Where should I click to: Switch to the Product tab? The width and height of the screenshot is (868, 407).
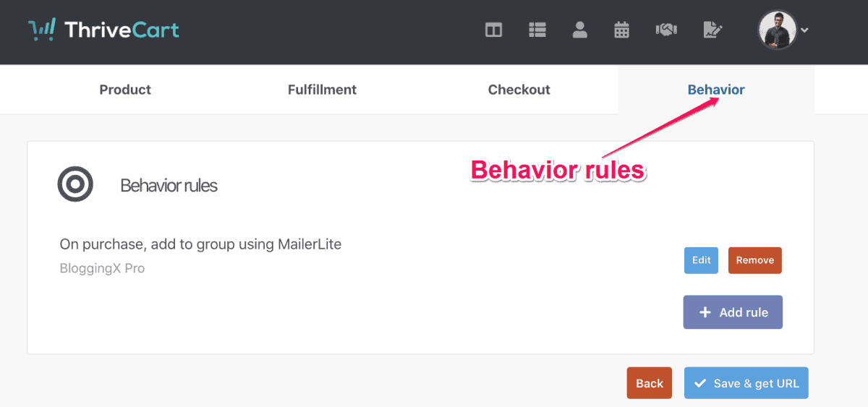(x=125, y=90)
